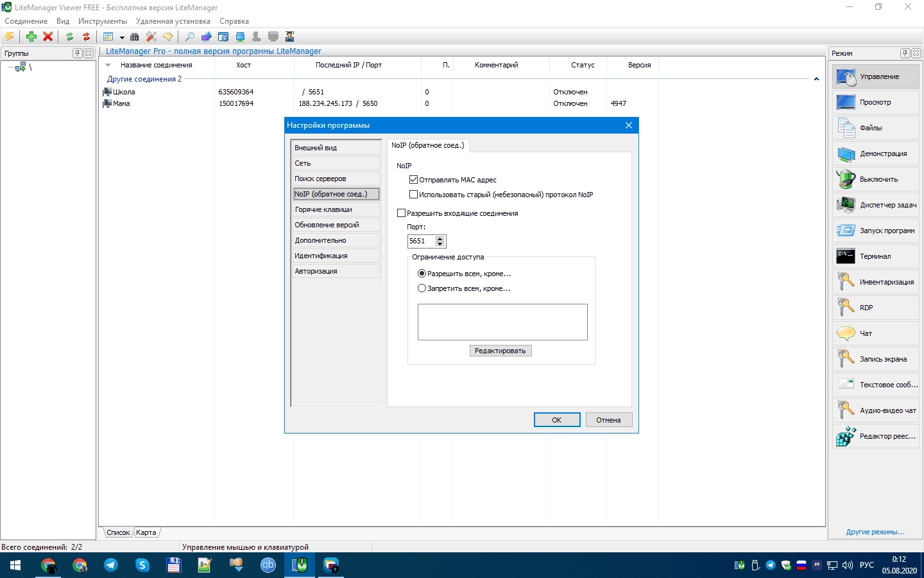Click the green double-arrow refresh icon
The width and height of the screenshot is (924, 578).
(69, 37)
